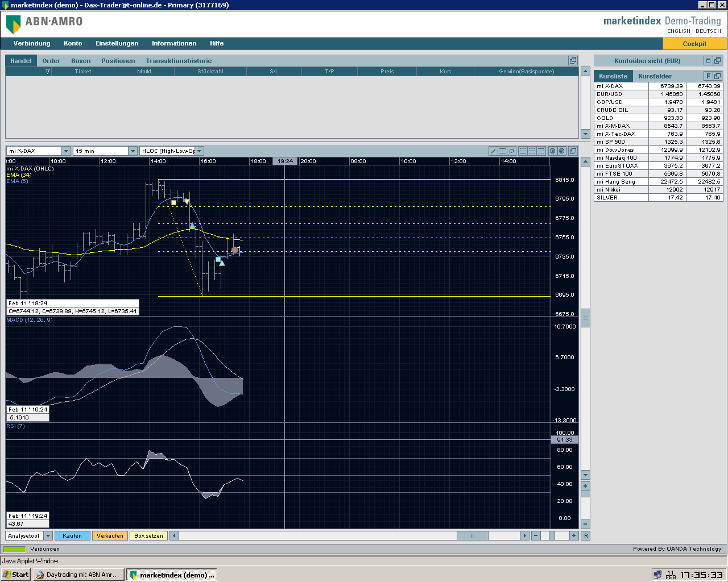Image resolution: width=728 pixels, height=582 pixels.
Task: Click the erase drawings icon in chart toolbar
Action: [x=511, y=151]
